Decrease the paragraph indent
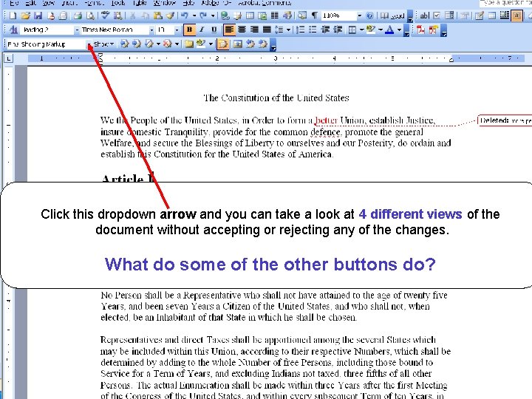The height and width of the screenshot is (399, 532). point(325,30)
